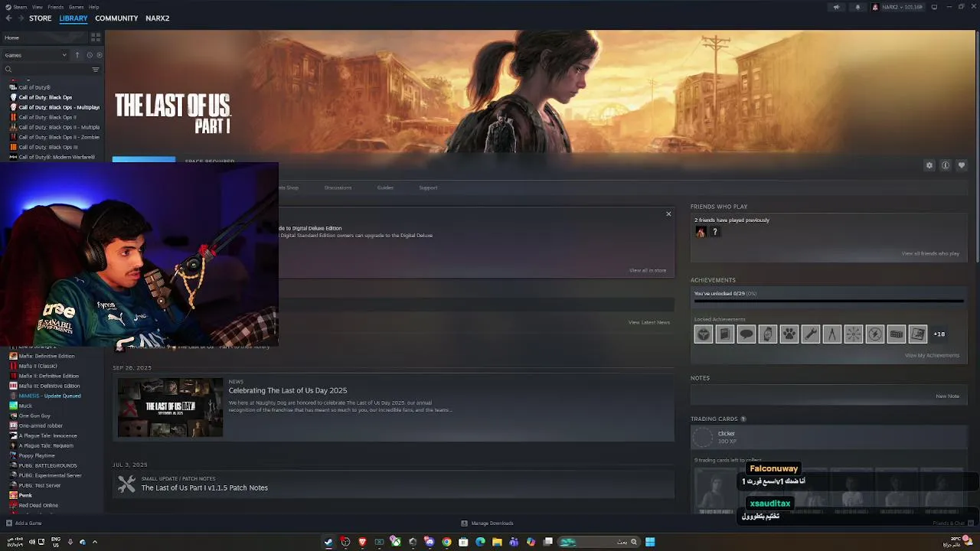Switch library to grid collections view
Image resolution: width=980 pixels, height=551 pixels.
click(96, 37)
